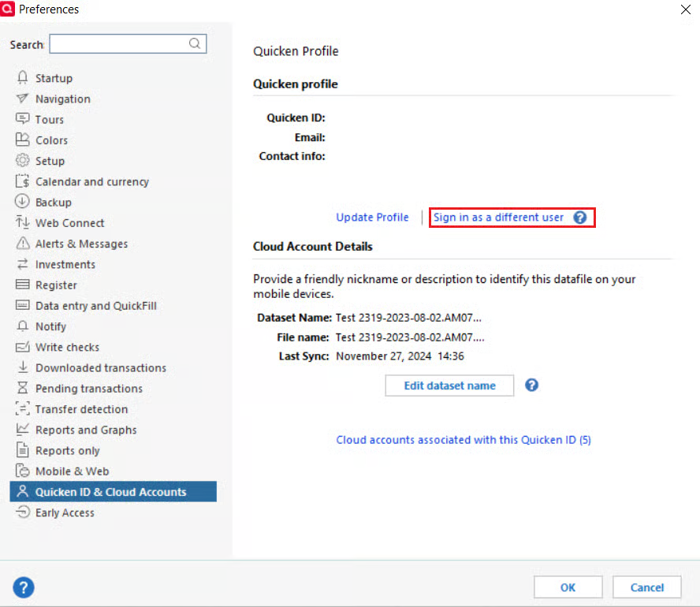700x607 pixels.
Task: Click the Tours speech bubble icon
Action: click(x=22, y=119)
